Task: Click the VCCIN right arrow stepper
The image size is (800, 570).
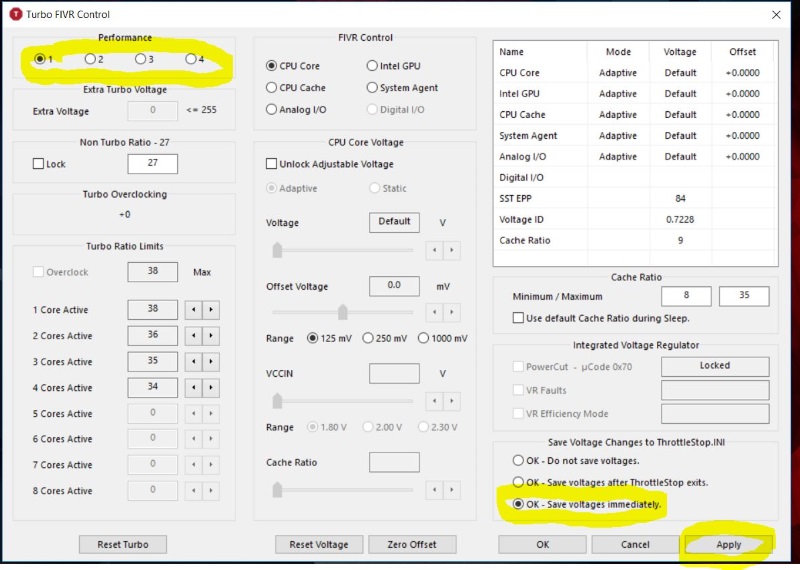Action: tap(452, 401)
